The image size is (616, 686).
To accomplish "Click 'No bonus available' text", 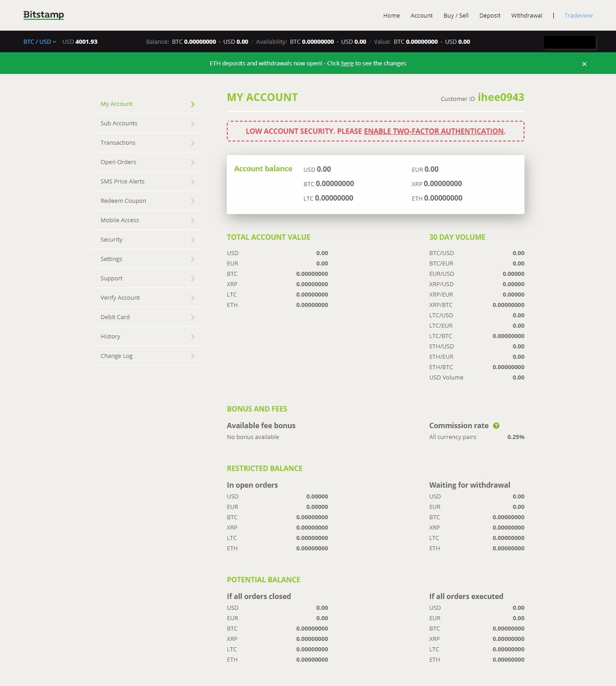I will [253, 437].
